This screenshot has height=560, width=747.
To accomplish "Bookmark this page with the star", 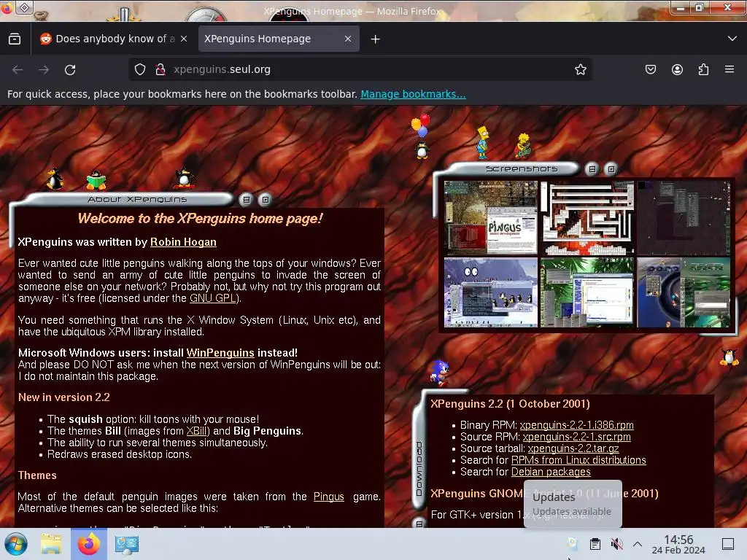I will click(x=580, y=69).
